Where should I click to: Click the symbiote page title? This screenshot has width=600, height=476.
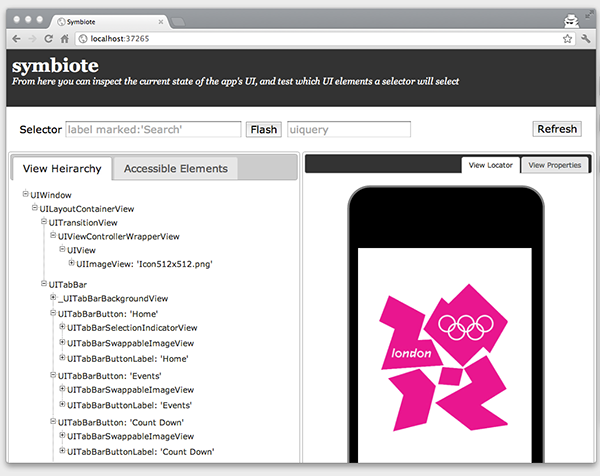pos(55,65)
